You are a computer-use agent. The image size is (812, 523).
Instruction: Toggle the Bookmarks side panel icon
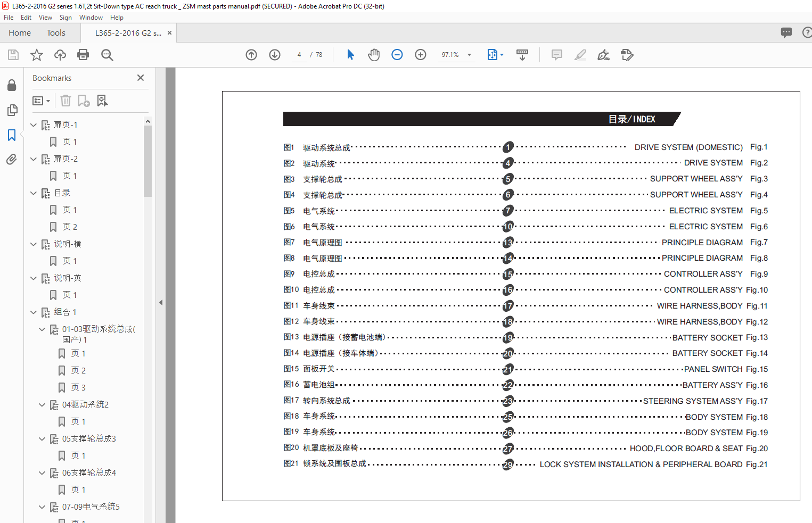(x=12, y=135)
